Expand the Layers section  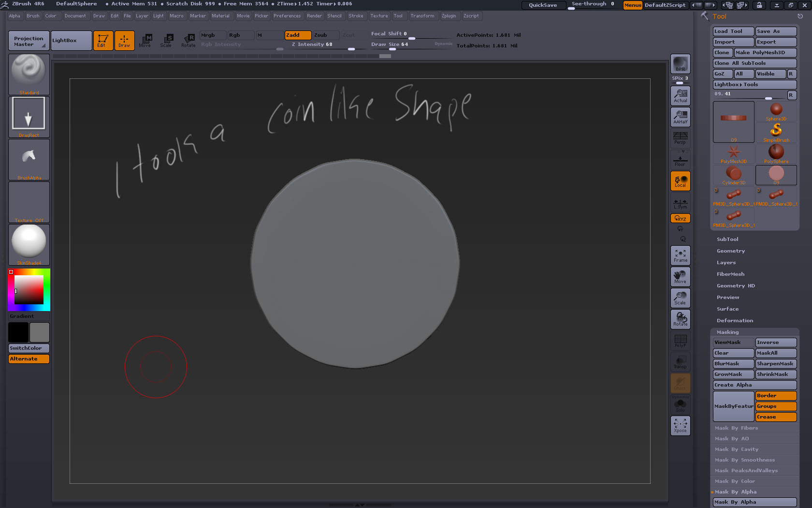[x=726, y=263]
